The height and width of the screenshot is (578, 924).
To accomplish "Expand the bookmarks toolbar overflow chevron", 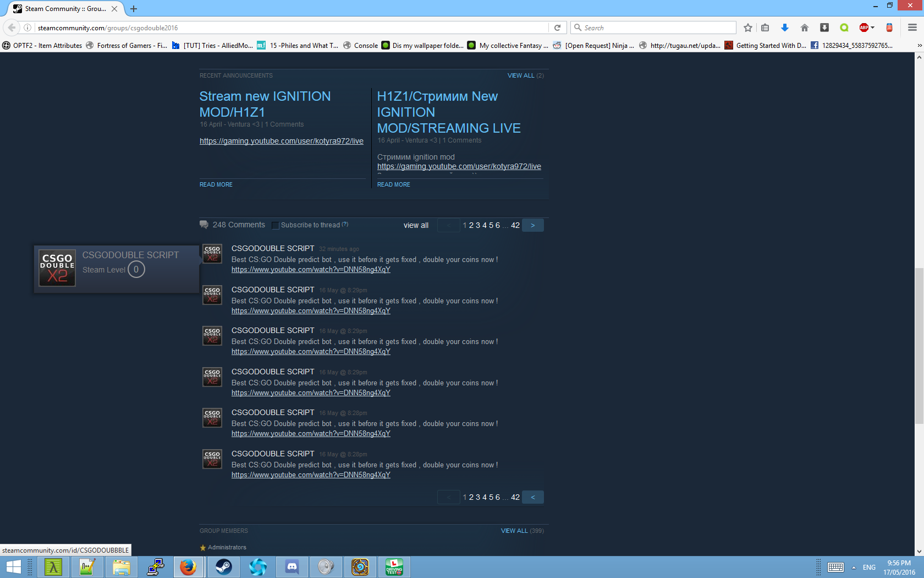I will [x=919, y=46].
